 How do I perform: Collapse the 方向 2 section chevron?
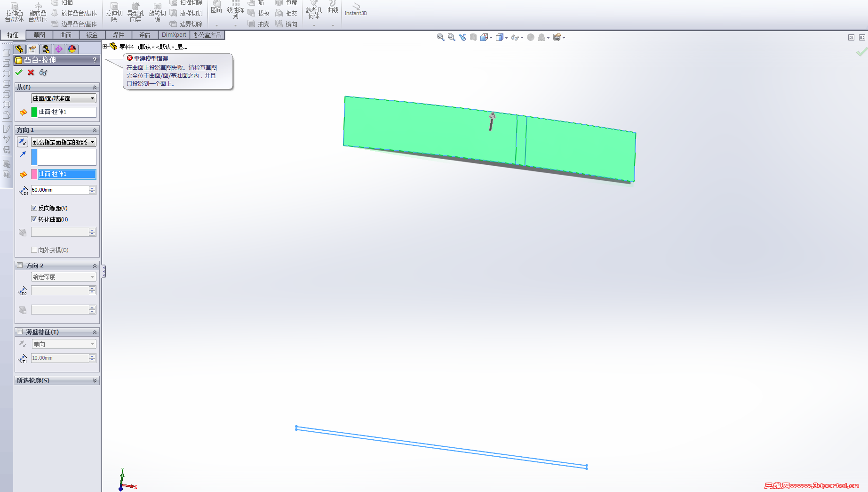tap(95, 266)
